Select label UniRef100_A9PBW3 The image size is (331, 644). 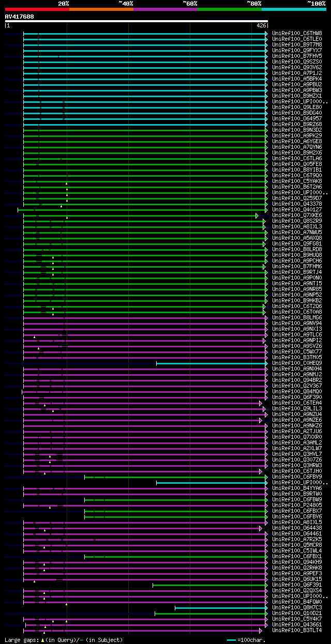(x=297, y=90)
